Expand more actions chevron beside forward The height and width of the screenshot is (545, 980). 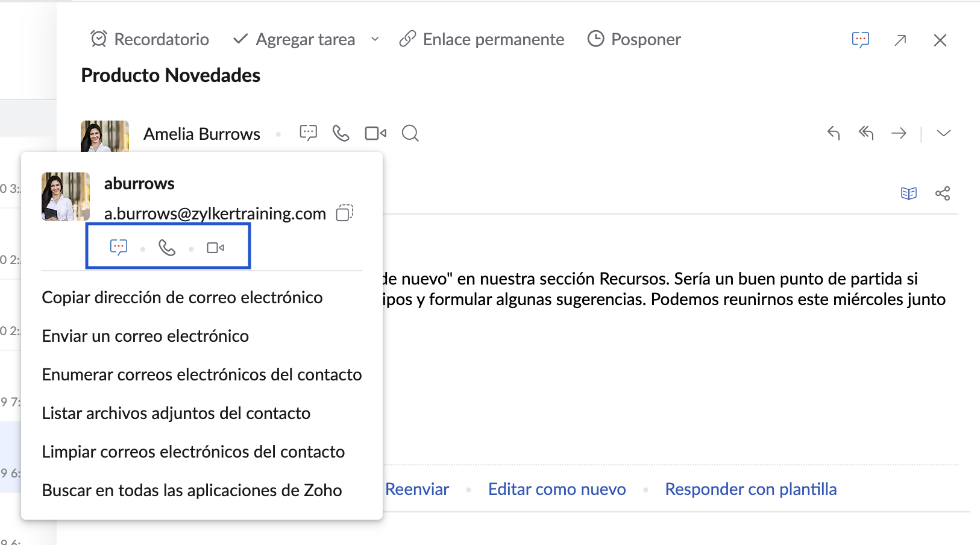944,133
